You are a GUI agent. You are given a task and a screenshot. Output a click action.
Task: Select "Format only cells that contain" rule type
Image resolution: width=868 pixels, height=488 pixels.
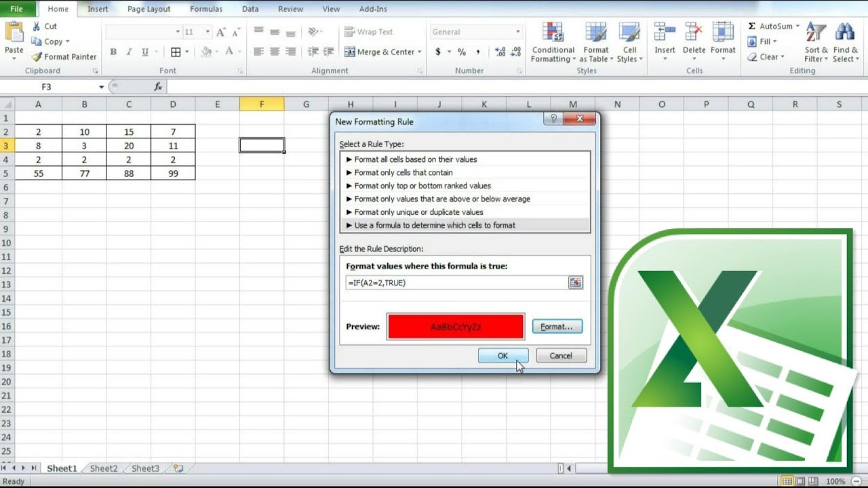pos(465,173)
